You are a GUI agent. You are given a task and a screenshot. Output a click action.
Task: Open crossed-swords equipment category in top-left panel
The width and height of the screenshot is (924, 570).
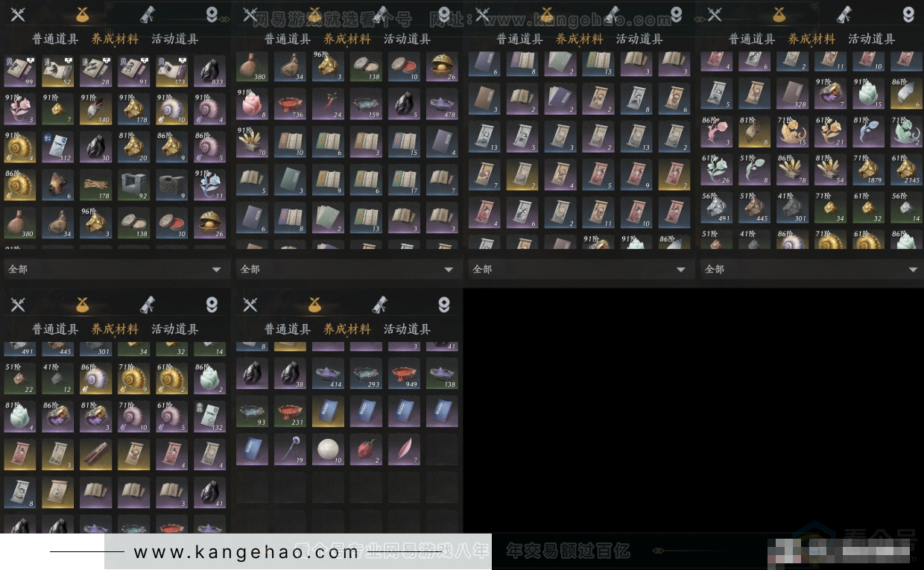pos(18,14)
